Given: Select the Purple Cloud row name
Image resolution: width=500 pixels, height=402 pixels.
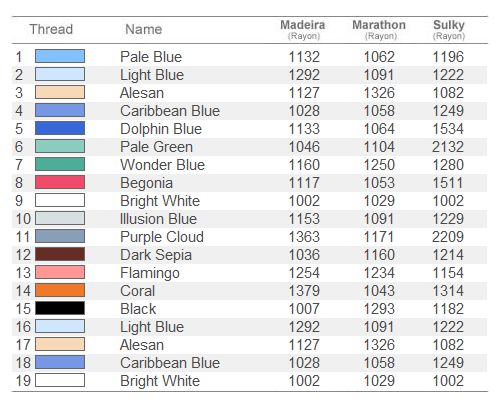Looking at the screenshot, I should (162, 237).
